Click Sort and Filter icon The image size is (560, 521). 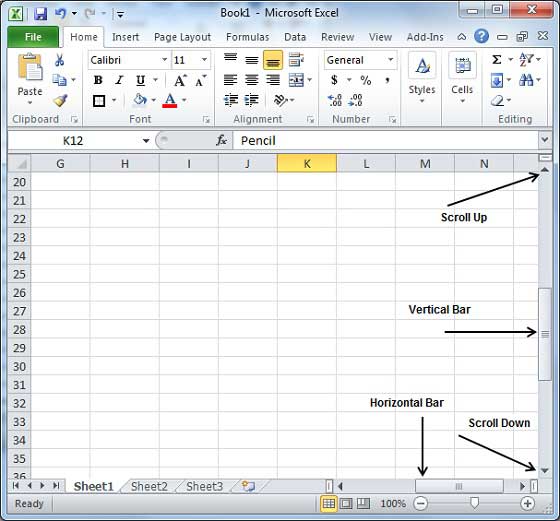[526, 59]
